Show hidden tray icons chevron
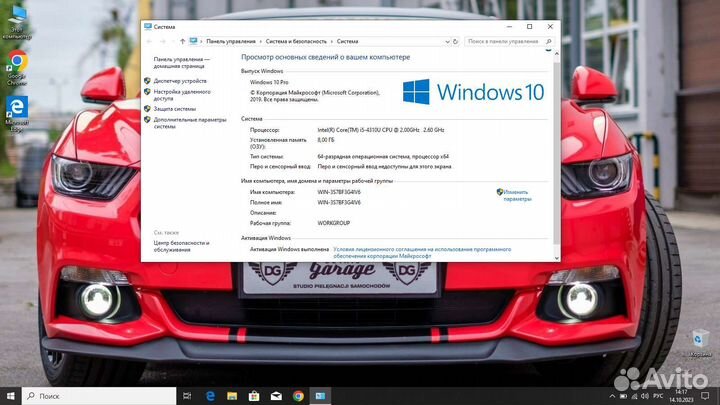Viewport: 720px width, 405px height. (612, 396)
